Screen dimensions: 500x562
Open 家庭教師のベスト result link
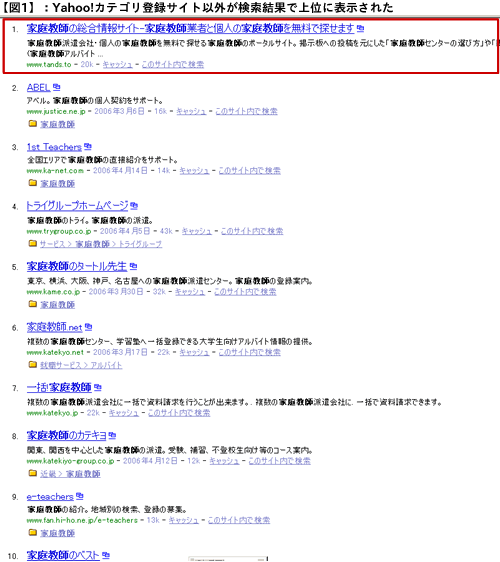[x=63, y=556]
